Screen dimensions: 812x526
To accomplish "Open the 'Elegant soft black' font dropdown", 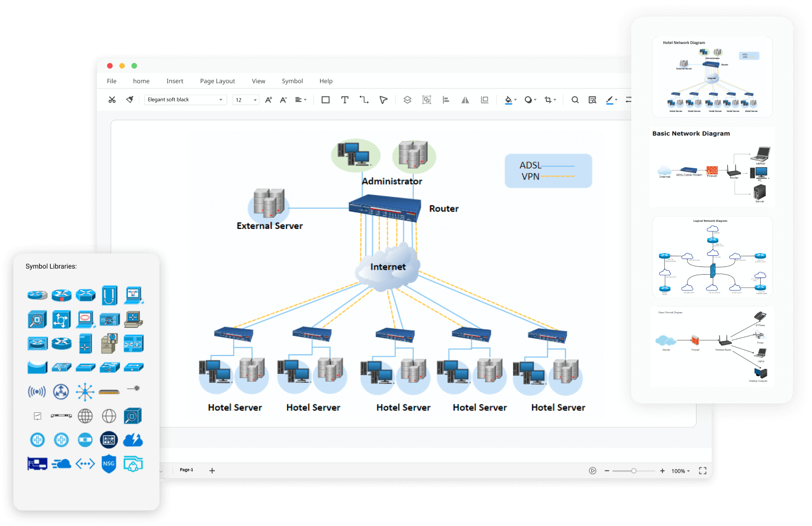I will pos(185,100).
